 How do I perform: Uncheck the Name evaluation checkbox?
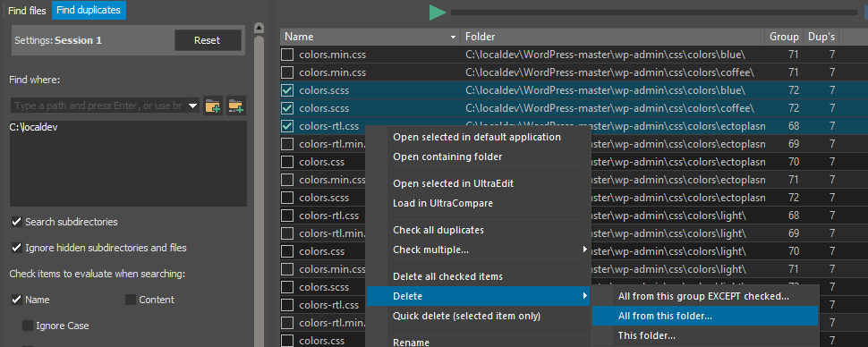pyautogui.click(x=17, y=300)
